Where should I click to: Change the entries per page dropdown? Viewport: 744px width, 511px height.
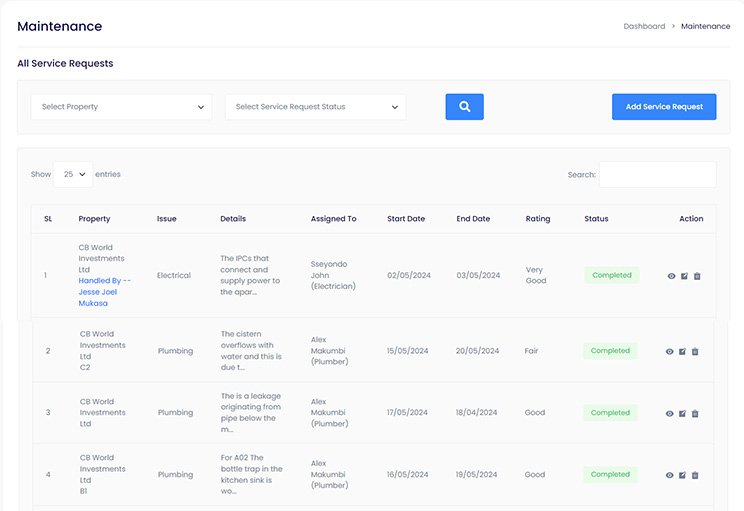[72, 174]
